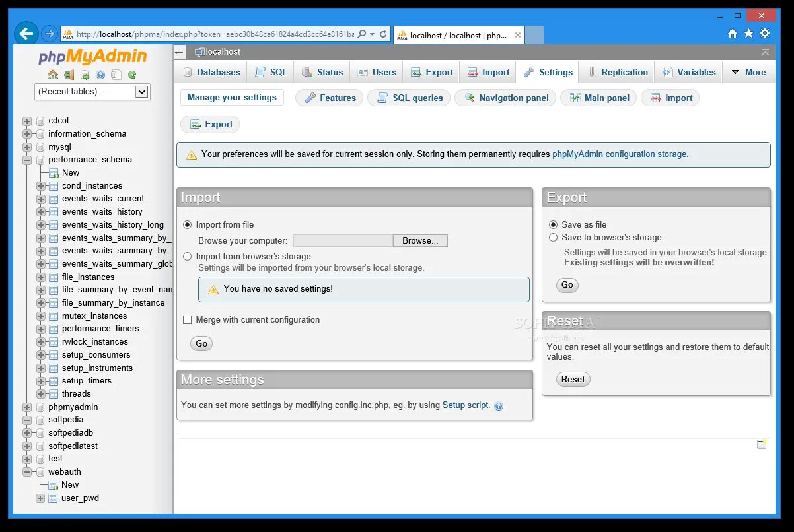
Task: Open browser home page icon
Action: [x=733, y=33]
